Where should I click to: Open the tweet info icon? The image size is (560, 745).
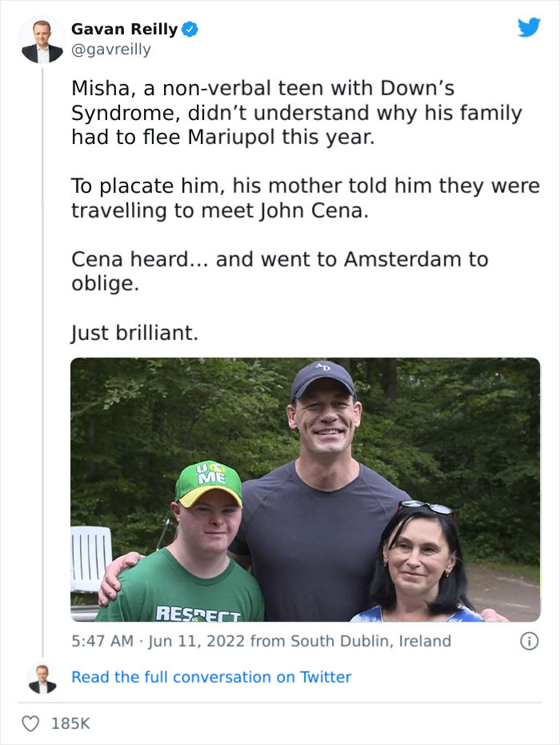(x=528, y=641)
